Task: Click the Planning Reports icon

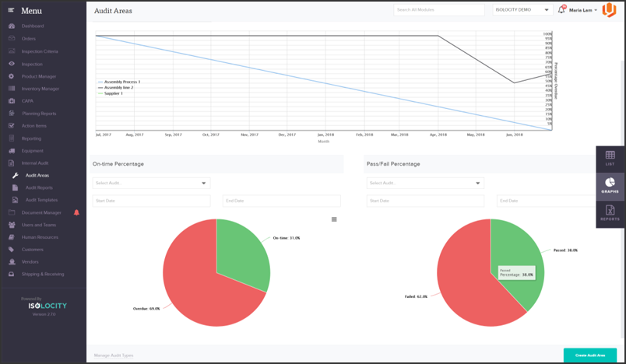Action: [12, 114]
